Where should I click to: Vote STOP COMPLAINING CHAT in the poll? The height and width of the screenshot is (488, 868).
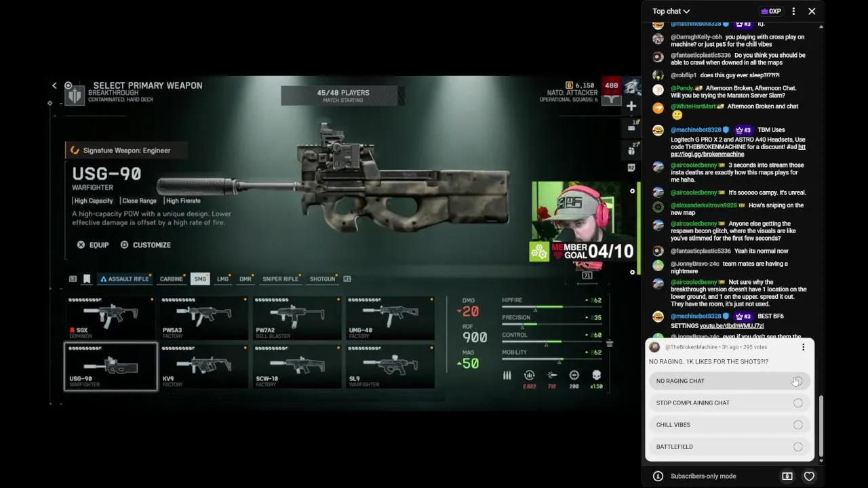click(x=730, y=403)
